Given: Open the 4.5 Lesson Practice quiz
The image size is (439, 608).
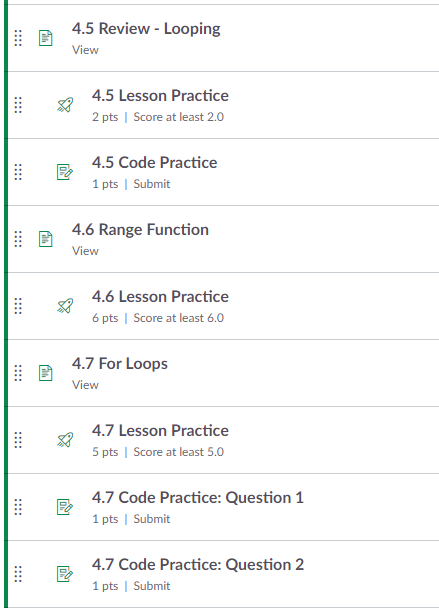Looking at the screenshot, I should [x=160, y=95].
